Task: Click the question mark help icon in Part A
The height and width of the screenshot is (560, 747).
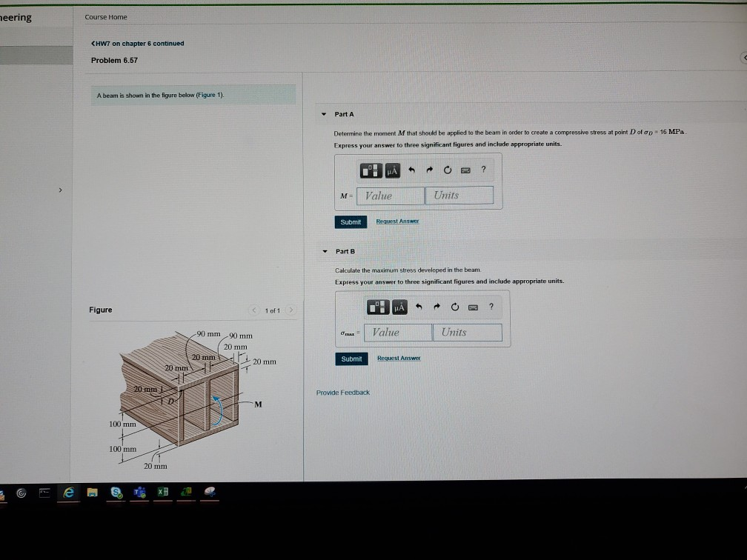Action: click(x=483, y=170)
